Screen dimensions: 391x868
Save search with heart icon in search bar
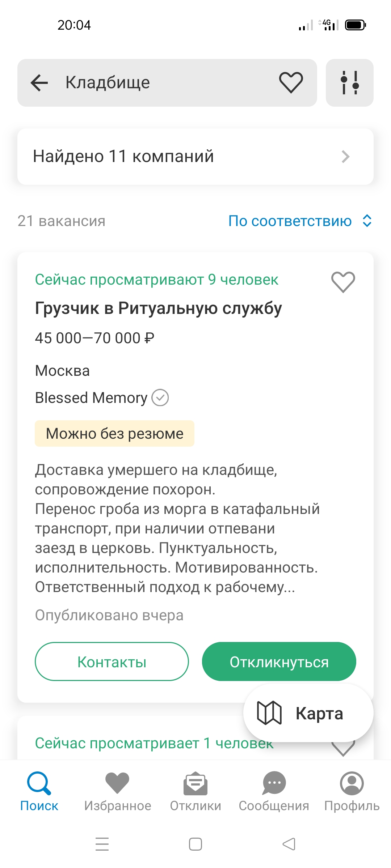click(291, 82)
